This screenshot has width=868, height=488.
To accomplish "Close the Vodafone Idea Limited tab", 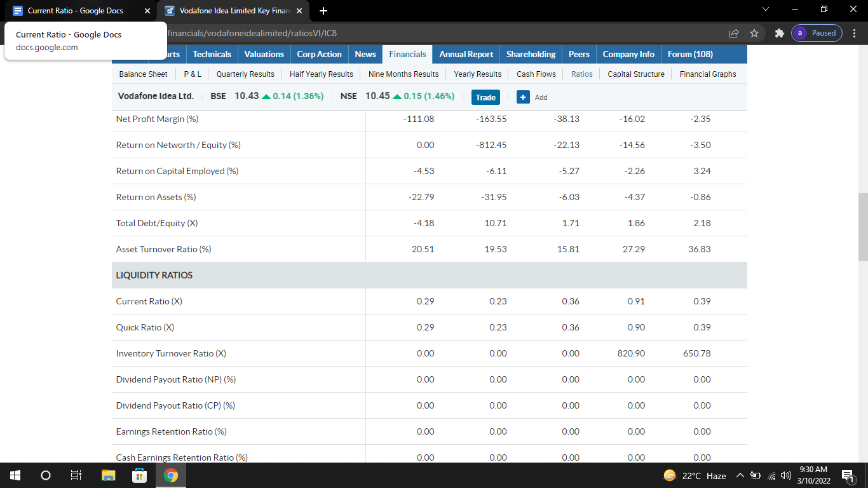I will point(300,11).
